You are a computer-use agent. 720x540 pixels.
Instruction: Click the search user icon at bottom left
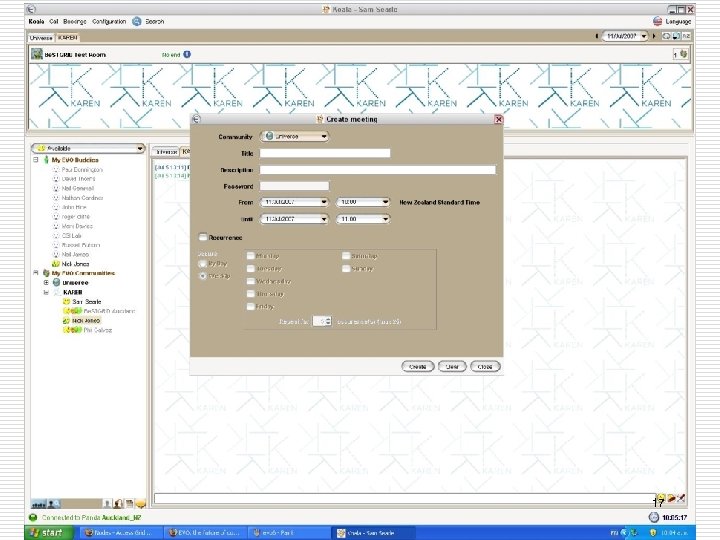[53, 504]
